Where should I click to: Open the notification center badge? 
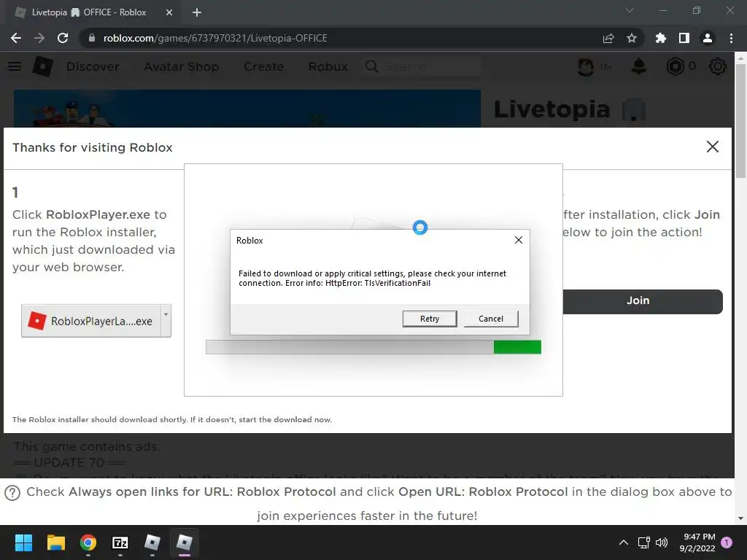point(727,542)
